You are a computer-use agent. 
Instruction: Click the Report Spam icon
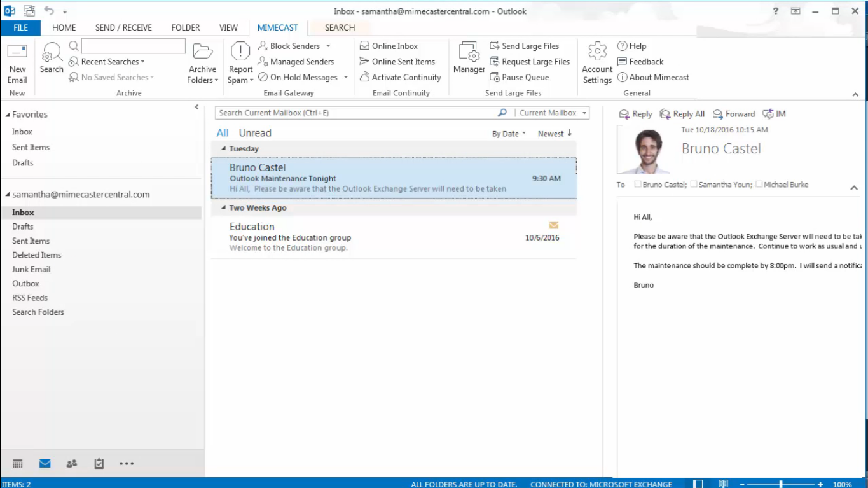coord(240,52)
